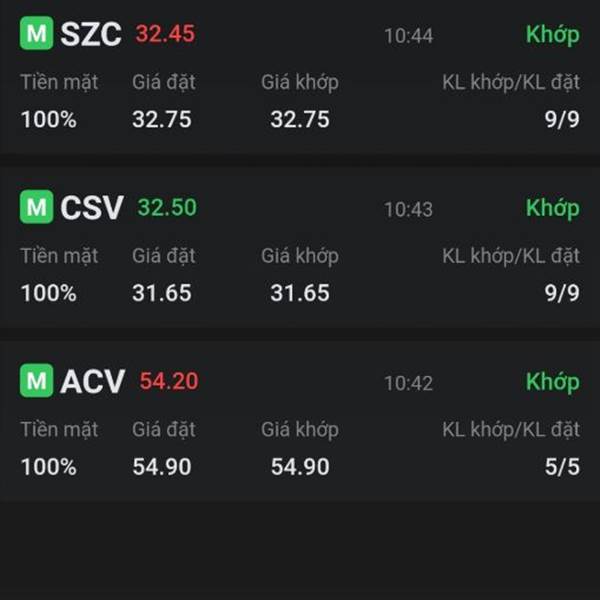The width and height of the screenshot is (600, 600).
Task: Click the green M icon beside CSV
Action: [36, 208]
